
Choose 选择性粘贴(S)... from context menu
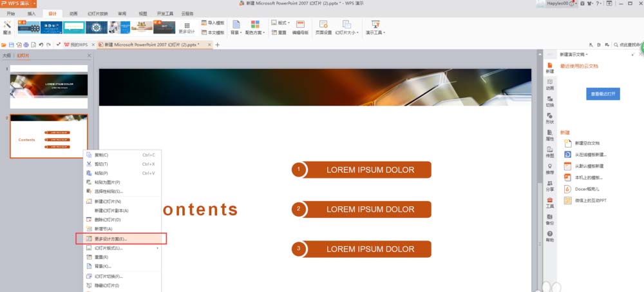122,191
